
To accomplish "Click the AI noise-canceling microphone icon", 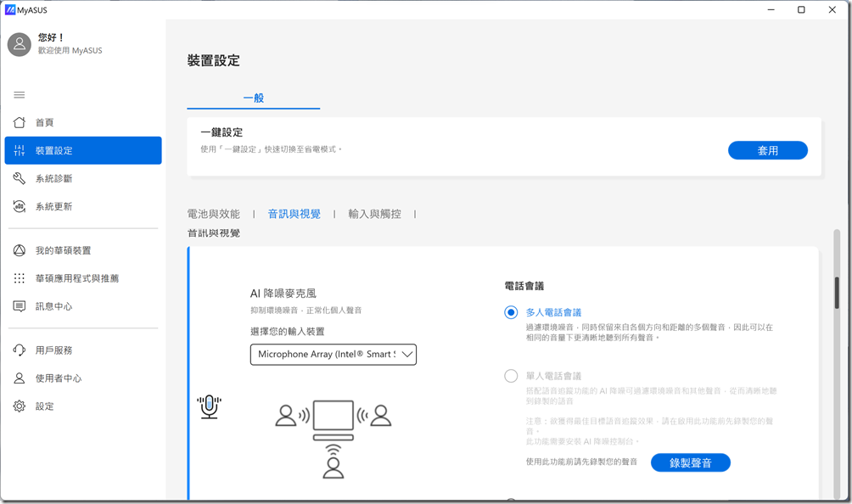I will pyautogui.click(x=209, y=406).
